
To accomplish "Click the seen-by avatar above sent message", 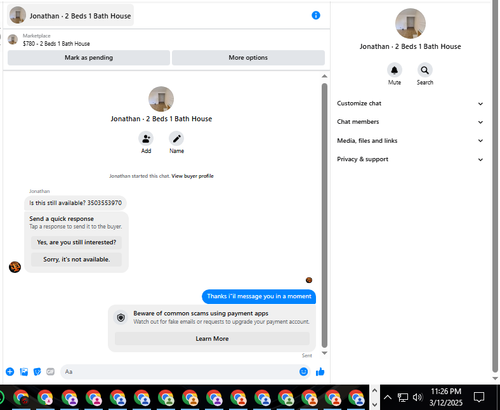I will pyautogui.click(x=309, y=280).
